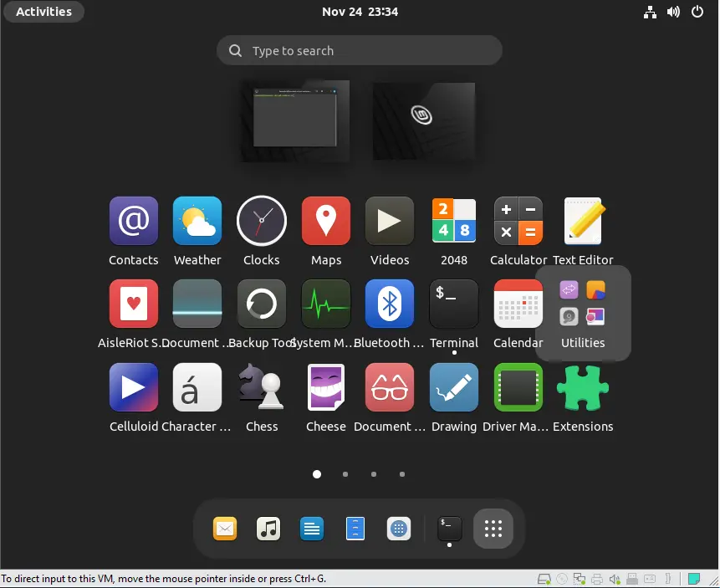720x588 pixels.
Task: Go to app grid page four
Action: 402,474
